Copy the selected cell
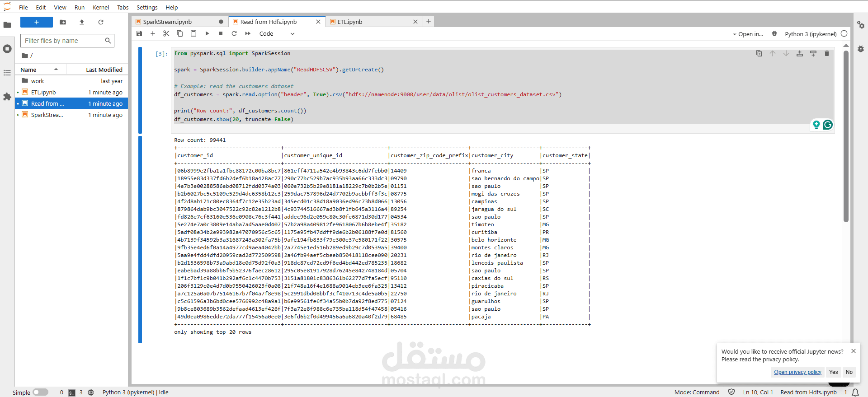868x397 pixels. point(180,33)
